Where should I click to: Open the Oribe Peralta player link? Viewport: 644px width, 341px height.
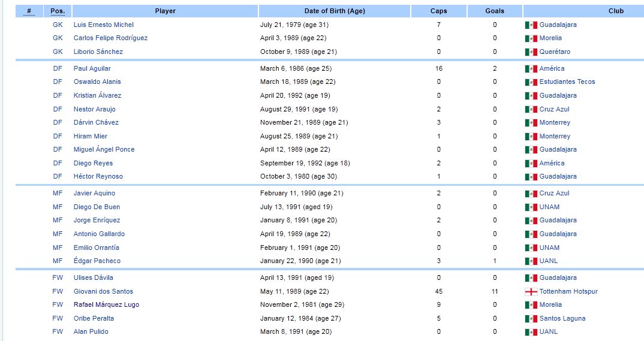(94, 318)
